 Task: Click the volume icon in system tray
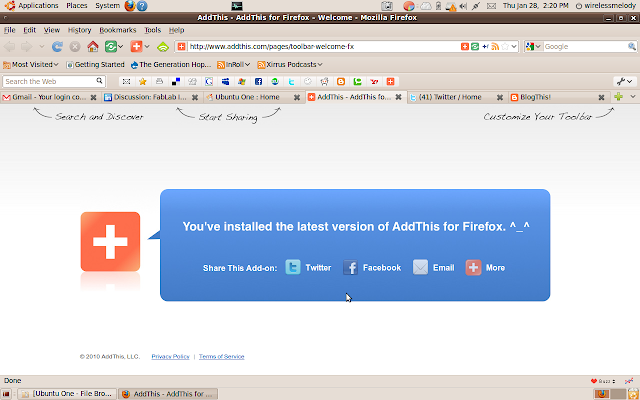point(463,6)
